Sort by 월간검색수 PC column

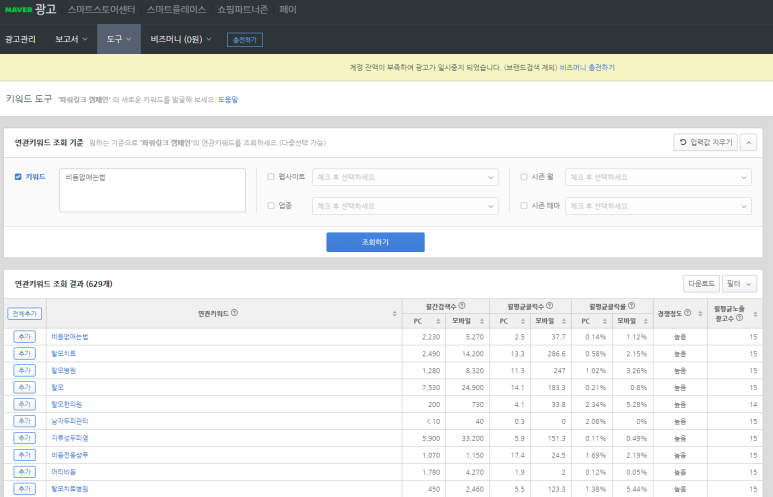[x=438, y=321]
